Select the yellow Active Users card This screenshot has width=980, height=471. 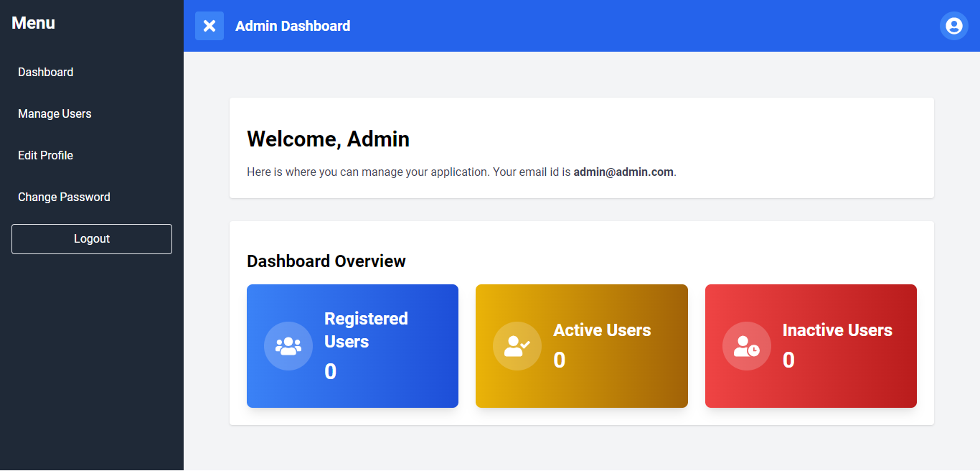[581, 345]
